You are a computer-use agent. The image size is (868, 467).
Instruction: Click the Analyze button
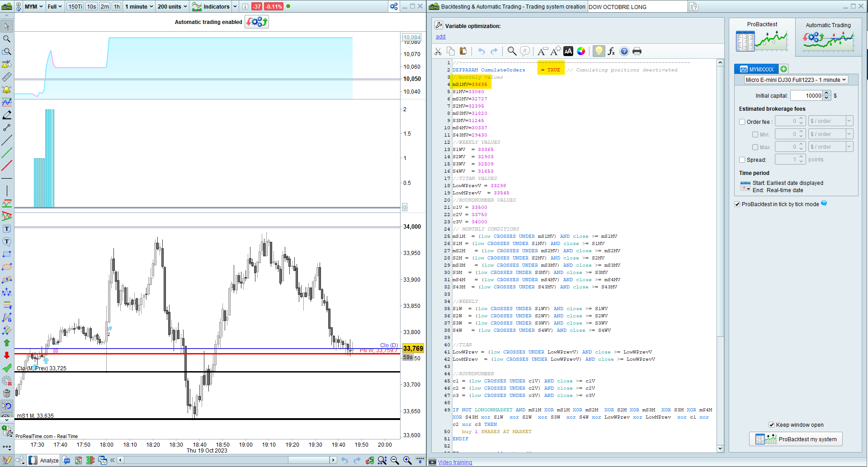pos(44,460)
